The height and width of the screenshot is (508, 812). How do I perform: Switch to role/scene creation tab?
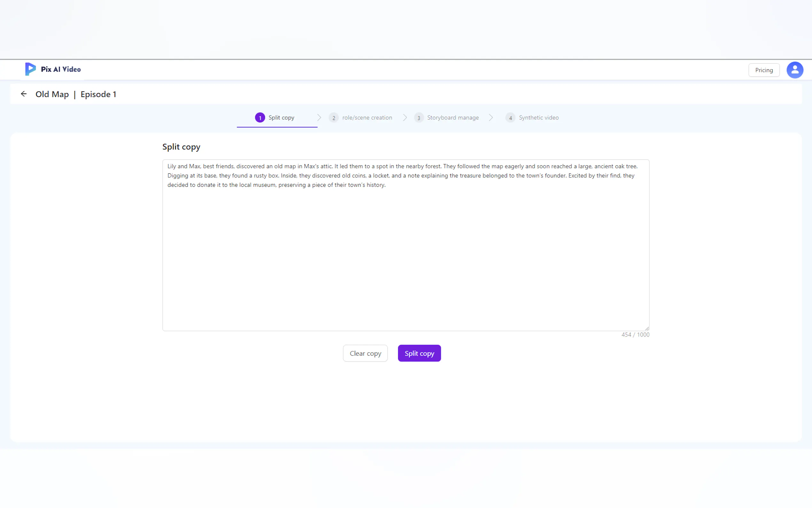(x=367, y=118)
